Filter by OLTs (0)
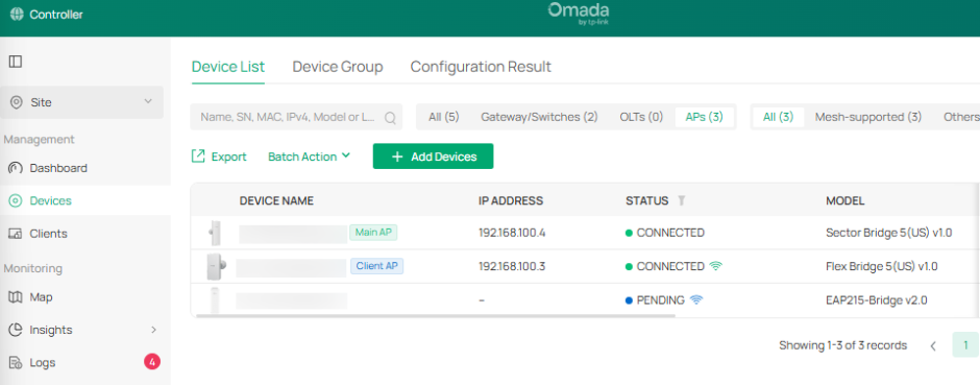 coord(642,117)
